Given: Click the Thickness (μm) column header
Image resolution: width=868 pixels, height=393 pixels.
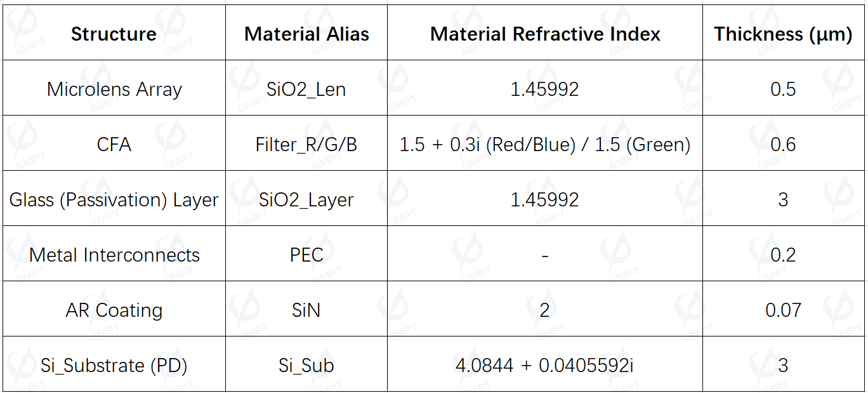Looking at the screenshot, I should click(783, 34).
